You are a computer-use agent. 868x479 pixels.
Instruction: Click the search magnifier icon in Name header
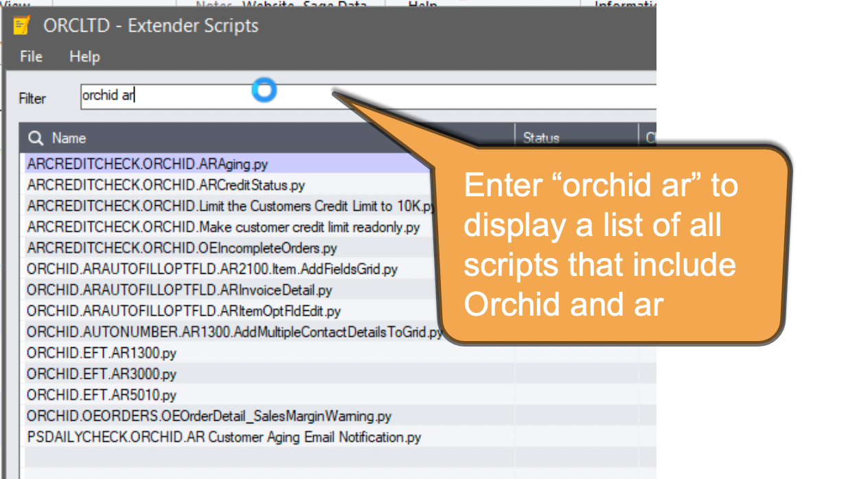[x=36, y=138]
